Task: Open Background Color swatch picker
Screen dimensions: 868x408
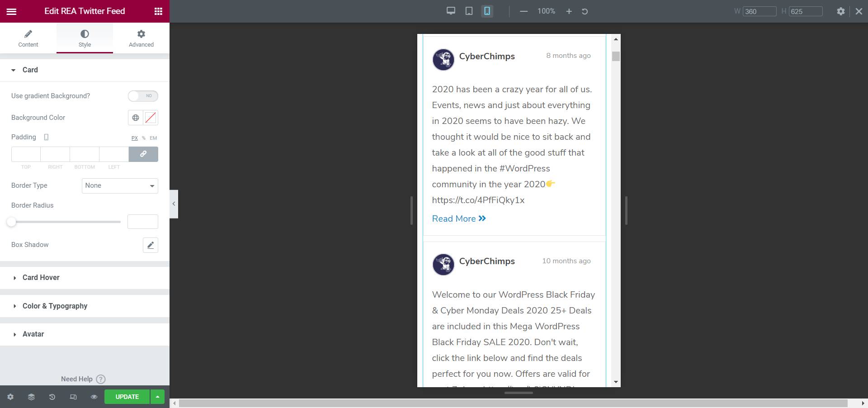Action: [x=151, y=118]
